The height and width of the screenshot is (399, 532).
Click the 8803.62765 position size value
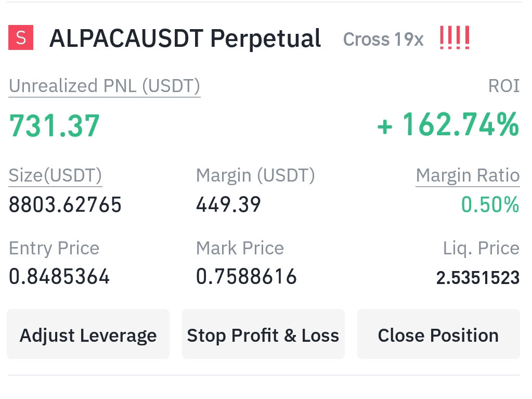(65, 205)
